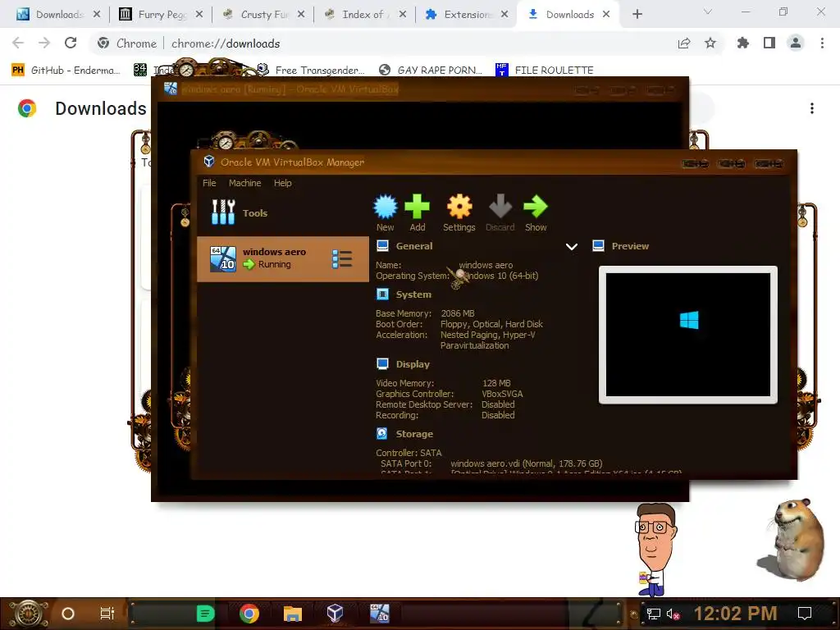Click the Storage section disk icon

[382, 433]
